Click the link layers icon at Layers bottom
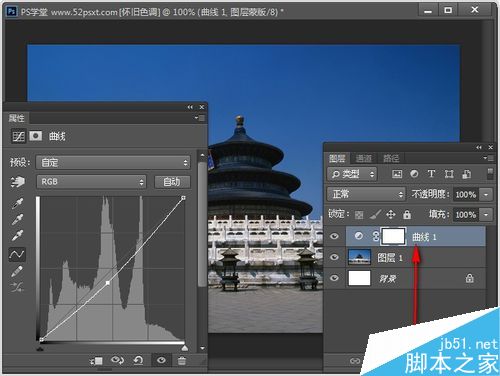The image size is (500, 376). pyautogui.click(x=355, y=361)
